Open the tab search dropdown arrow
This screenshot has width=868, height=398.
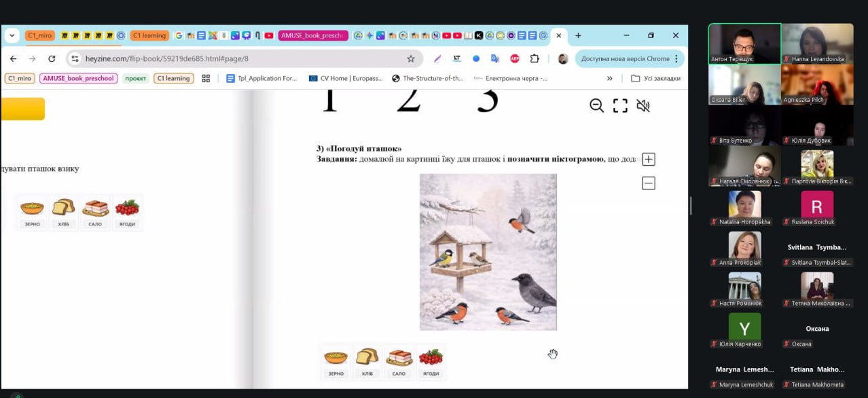click(12, 35)
